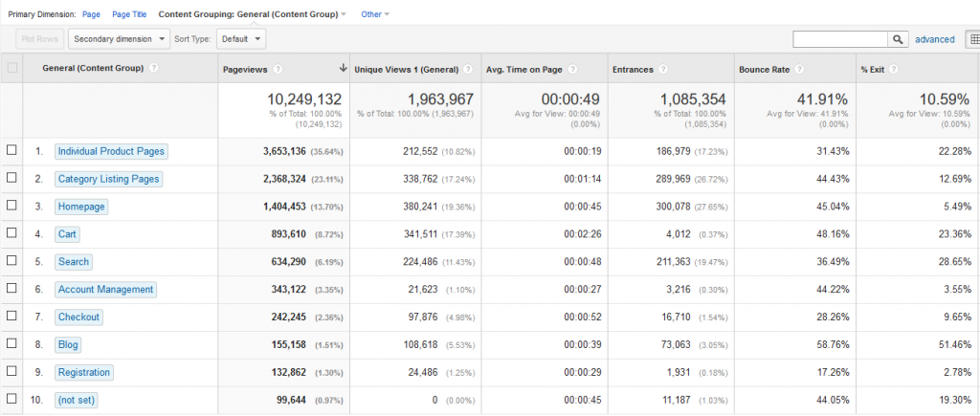Open the Sort Type Default dropdown
Viewport: 980px width, 416px height.
[241, 38]
